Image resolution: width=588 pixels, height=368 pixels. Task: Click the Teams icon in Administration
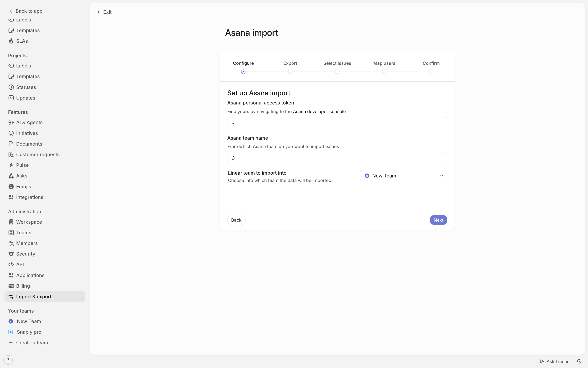tap(11, 232)
